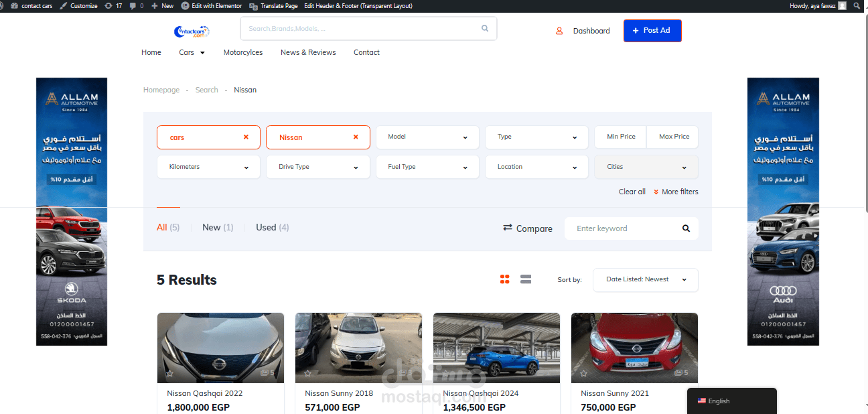Click Edit with Elementor
Viewport: 868px width, 414px height.
[212, 6]
